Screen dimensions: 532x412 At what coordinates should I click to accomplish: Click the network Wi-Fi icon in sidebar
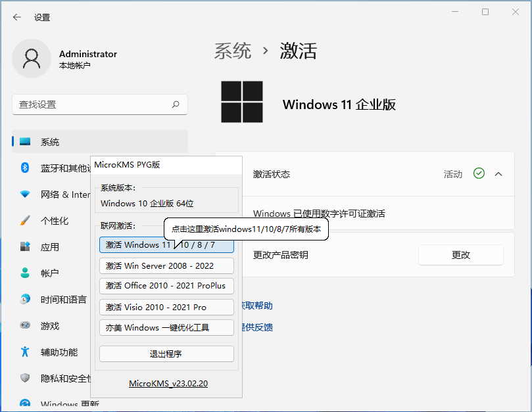(x=25, y=194)
